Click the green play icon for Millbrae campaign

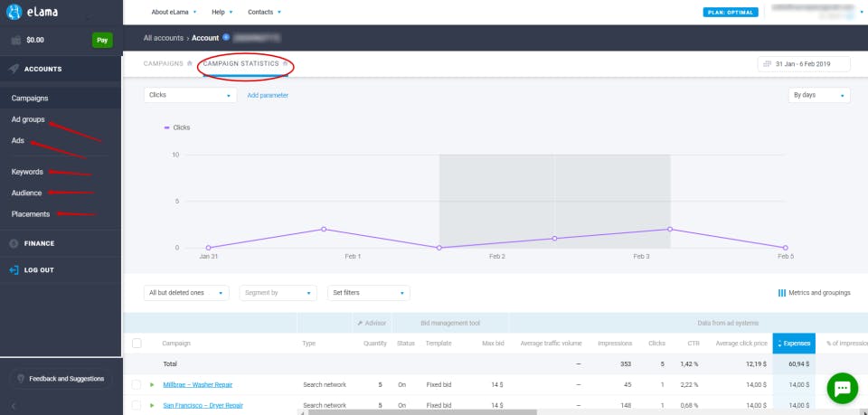point(152,384)
